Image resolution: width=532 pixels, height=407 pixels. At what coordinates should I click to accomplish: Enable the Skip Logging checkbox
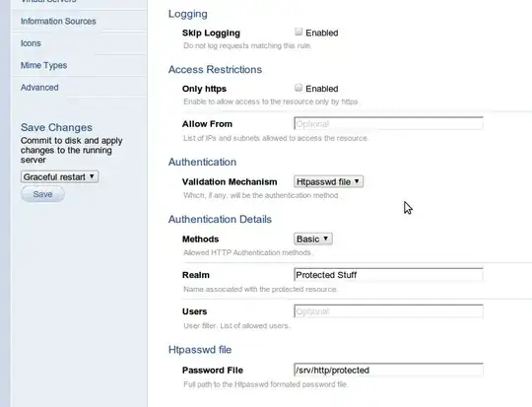tap(299, 32)
